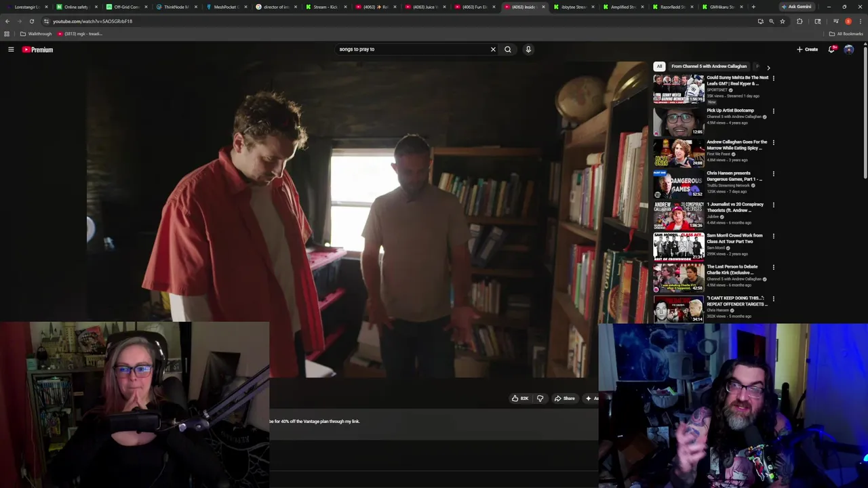Open the Walkthrough bookmark folder
This screenshot has width=868, height=488.
pos(36,34)
